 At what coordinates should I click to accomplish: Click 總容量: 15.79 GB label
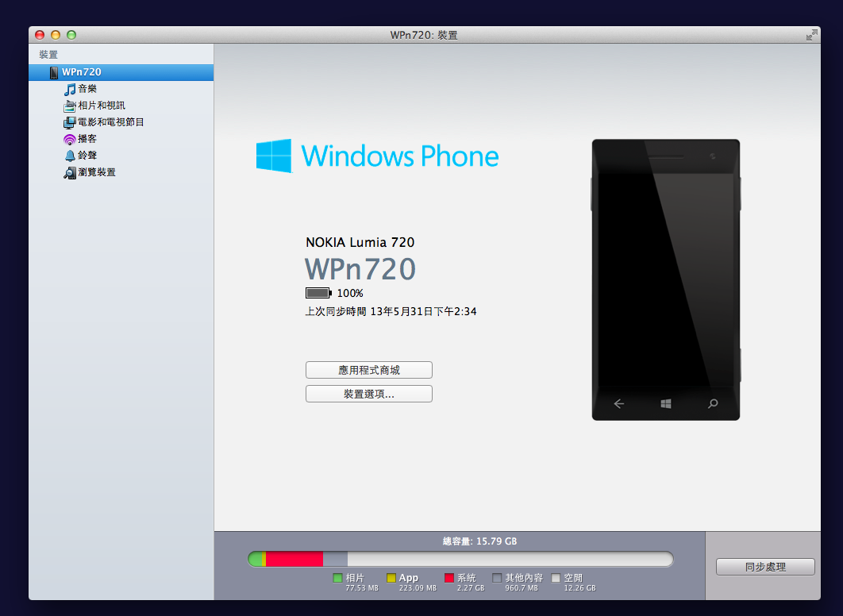pos(479,541)
